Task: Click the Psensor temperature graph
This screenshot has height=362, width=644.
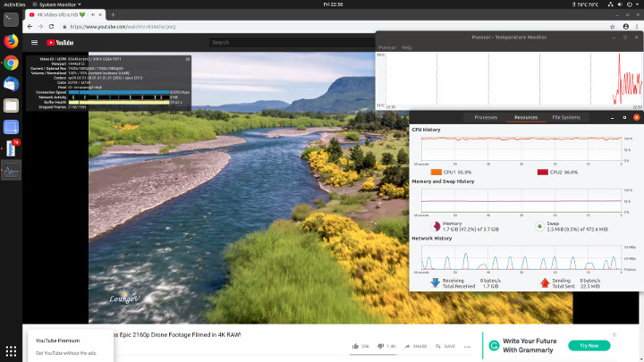Action: point(509,80)
